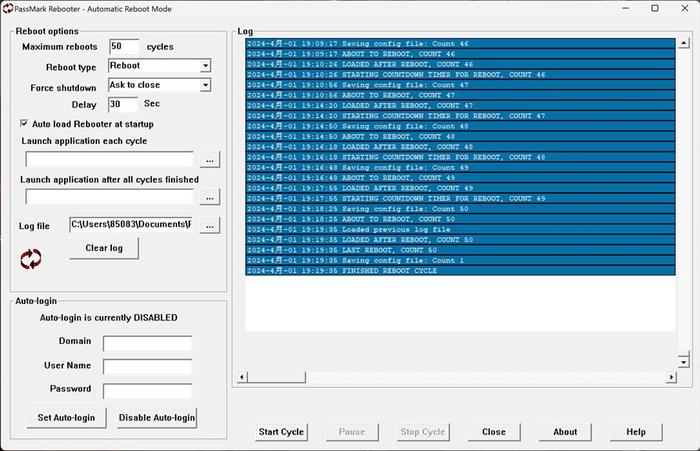Image resolution: width=700 pixels, height=451 pixels.
Task: Click the Disable Auto-login button
Action: (x=157, y=418)
